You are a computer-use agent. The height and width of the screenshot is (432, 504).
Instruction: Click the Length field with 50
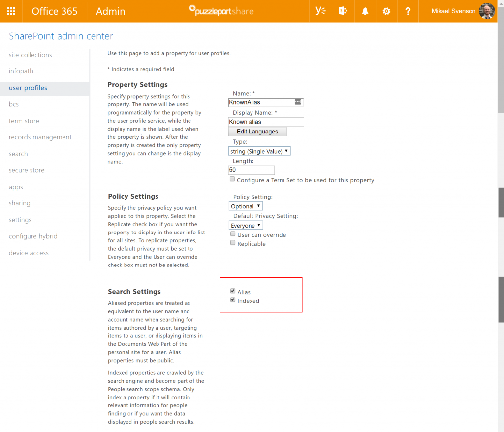pos(252,170)
